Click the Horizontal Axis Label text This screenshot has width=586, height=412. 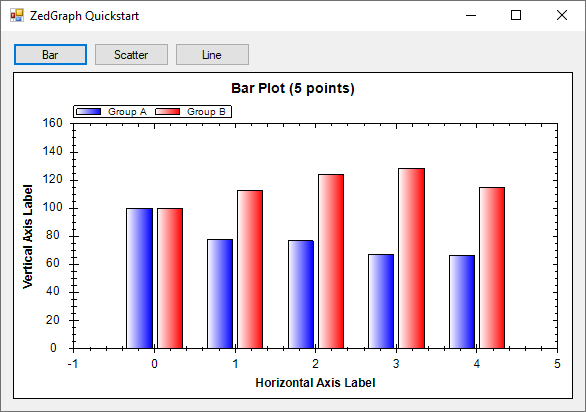tap(315, 382)
